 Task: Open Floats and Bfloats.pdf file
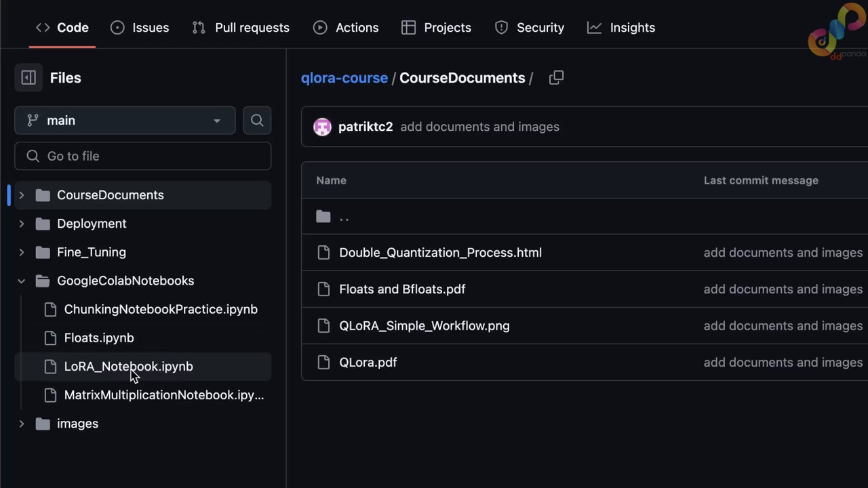(x=402, y=289)
